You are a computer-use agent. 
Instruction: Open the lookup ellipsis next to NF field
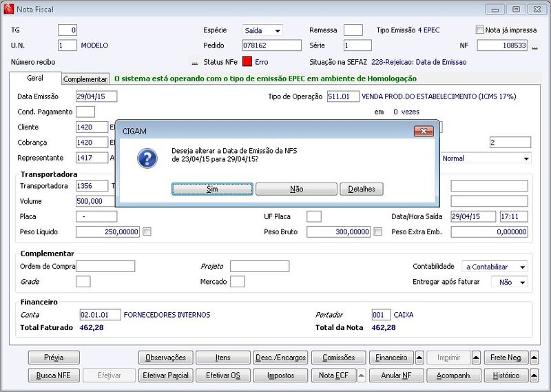click(x=534, y=45)
